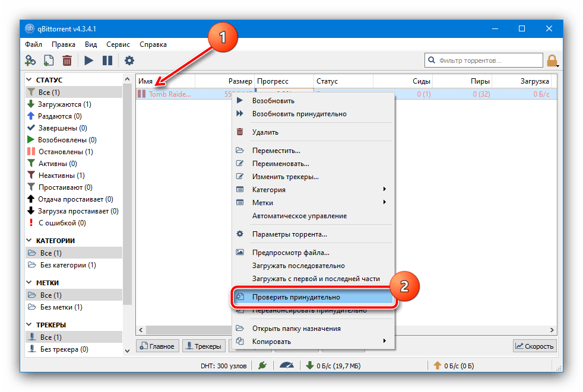Choose Возобновить in the context menu
This screenshot has height=392, width=583.
click(313, 101)
